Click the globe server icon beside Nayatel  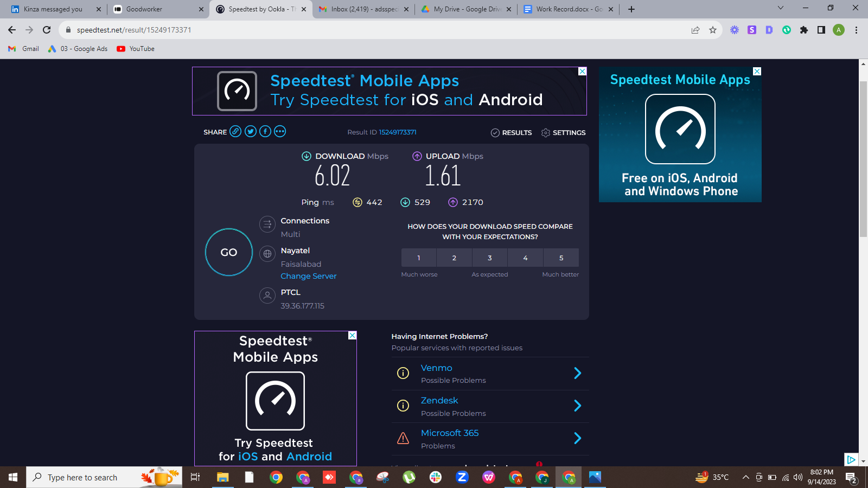tap(267, 254)
